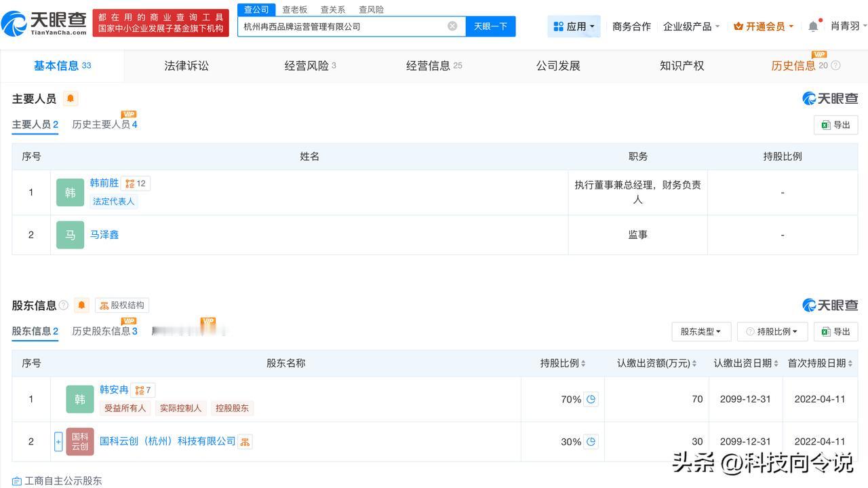The width and height of the screenshot is (868, 488).
Task: Click the 工商自主公示股东 icon at bottom
Action: pyautogui.click(x=17, y=481)
